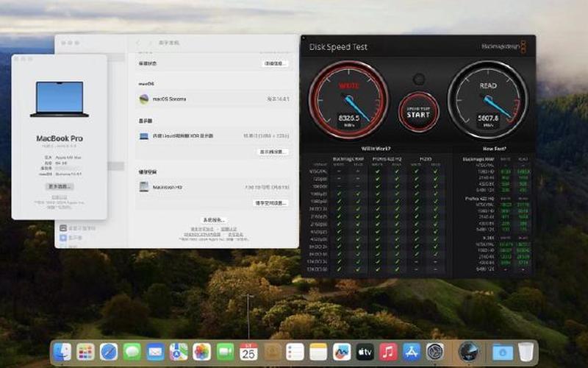
Task: Open the App Store from dock
Action: click(x=412, y=353)
